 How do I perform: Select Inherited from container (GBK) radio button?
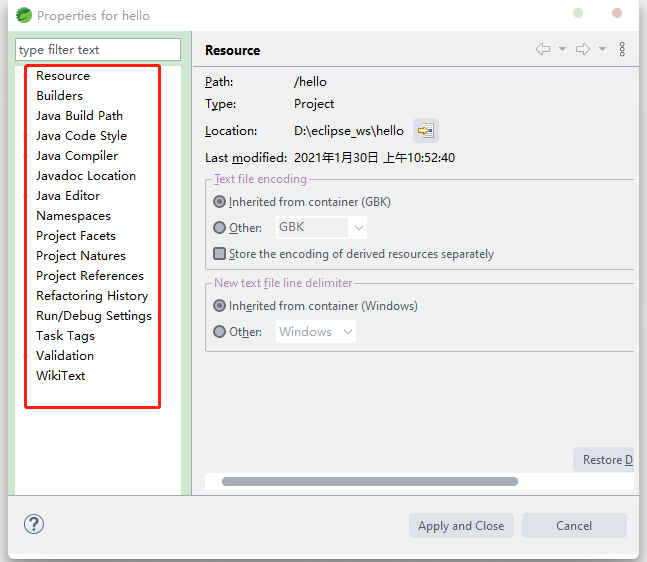coord(220,201)
